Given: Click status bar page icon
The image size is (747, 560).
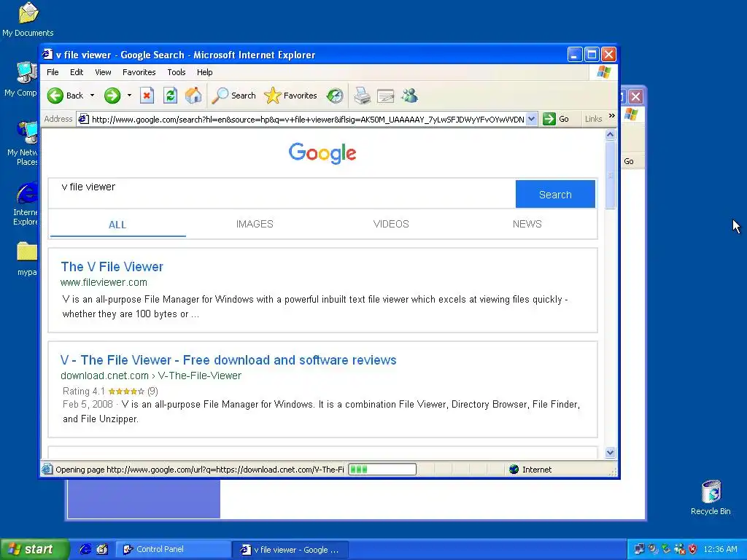Looking at the screenshot, I should pos(47,470).
